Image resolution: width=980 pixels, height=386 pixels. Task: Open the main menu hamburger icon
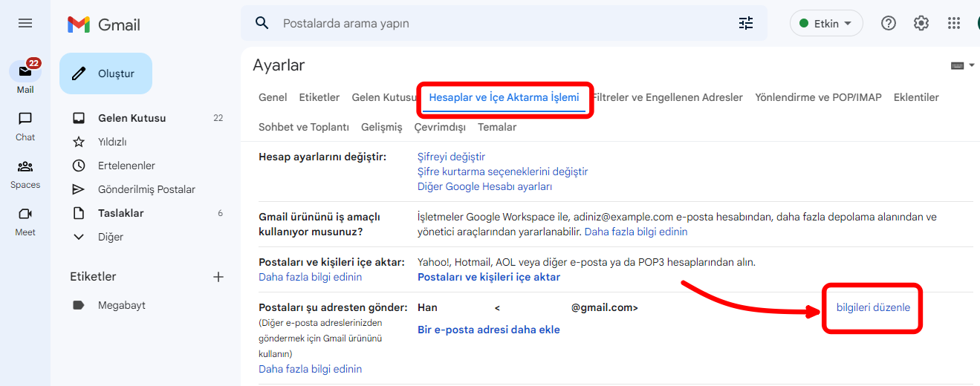[x=25, y=23]
